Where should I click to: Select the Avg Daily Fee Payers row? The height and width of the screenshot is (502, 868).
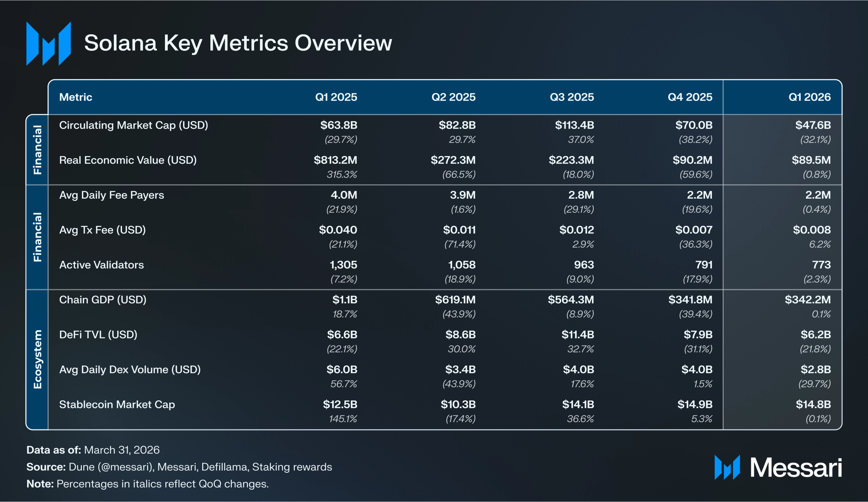click(x=445, y=202)
